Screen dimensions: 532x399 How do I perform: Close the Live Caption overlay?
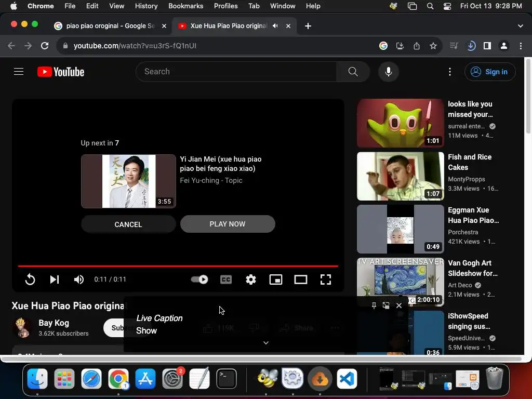click(x=399, y=305)
